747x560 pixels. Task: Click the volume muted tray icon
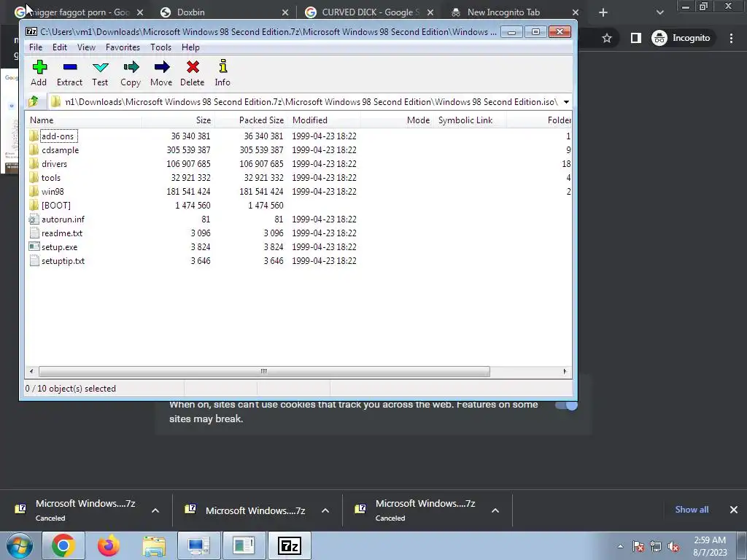673,547
